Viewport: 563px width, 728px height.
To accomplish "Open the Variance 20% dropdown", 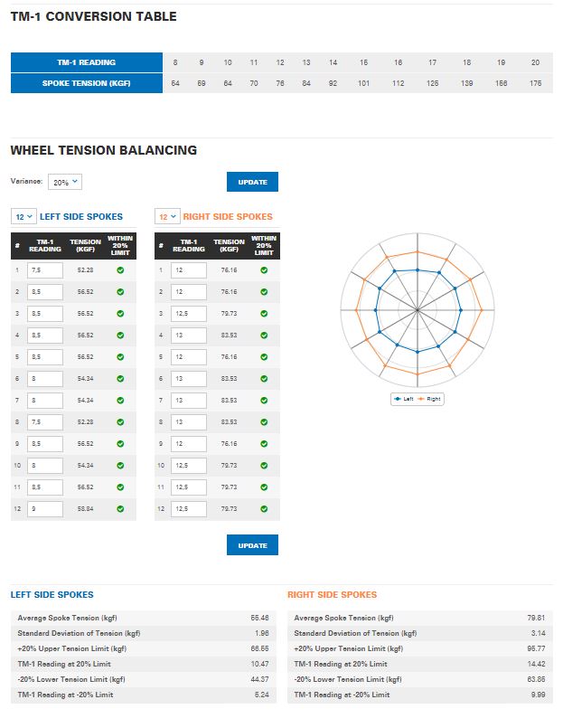I will pos(64,182).
